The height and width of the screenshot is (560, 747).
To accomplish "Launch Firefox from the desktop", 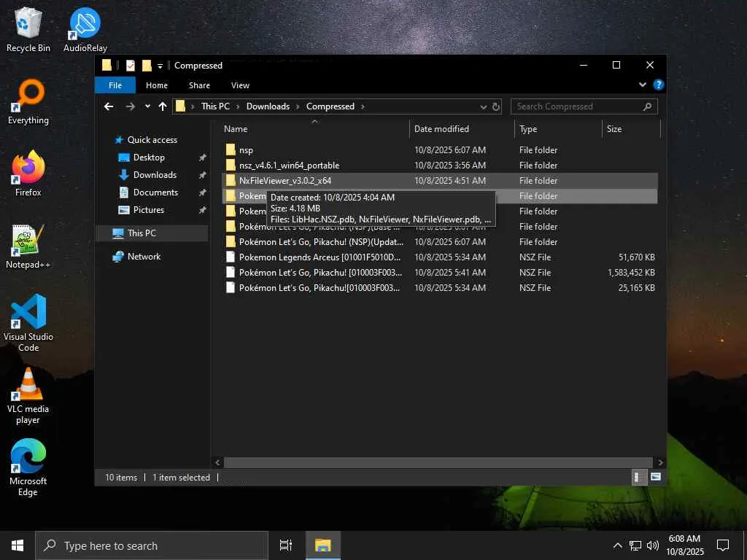I will point(28,174).
